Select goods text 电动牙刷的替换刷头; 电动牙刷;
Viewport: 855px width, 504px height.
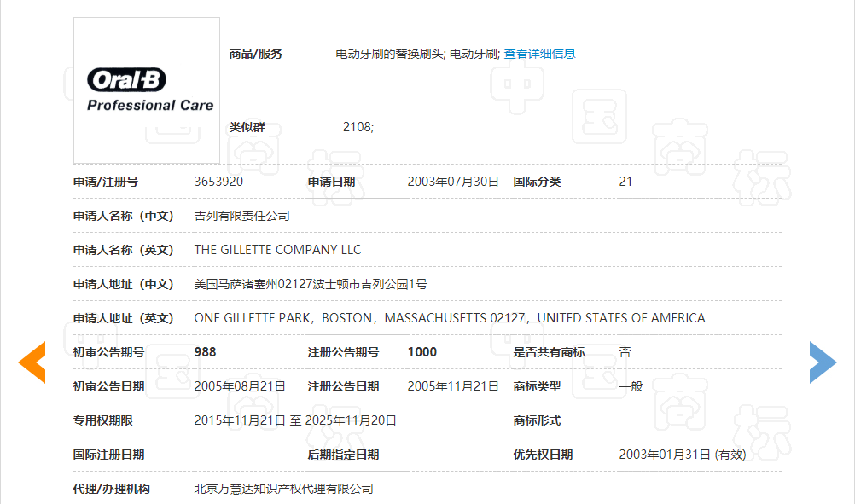(417, 54)
